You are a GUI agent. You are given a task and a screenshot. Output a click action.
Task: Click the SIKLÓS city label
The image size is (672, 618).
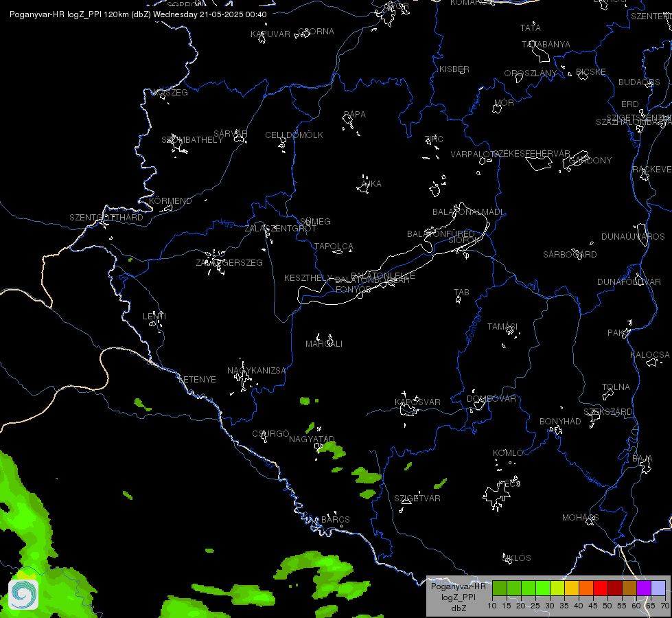(516, 558)
